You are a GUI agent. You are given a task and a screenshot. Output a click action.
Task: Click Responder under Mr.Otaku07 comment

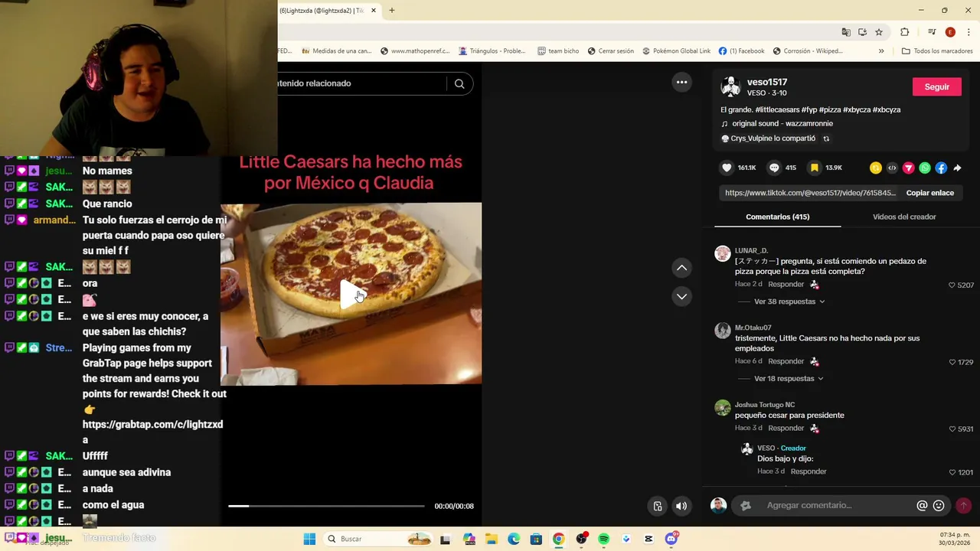click(786, 361)
